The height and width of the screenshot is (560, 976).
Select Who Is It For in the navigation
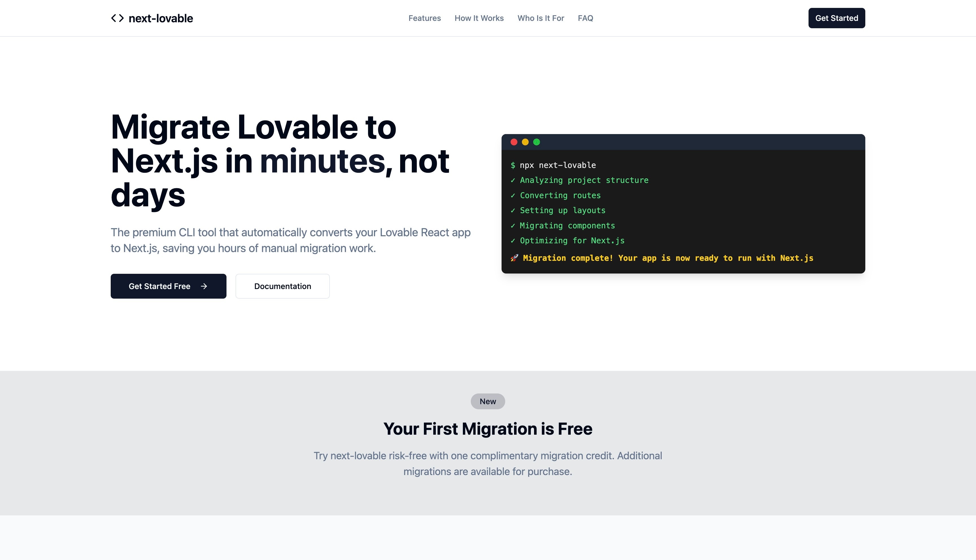coord(541,18)
